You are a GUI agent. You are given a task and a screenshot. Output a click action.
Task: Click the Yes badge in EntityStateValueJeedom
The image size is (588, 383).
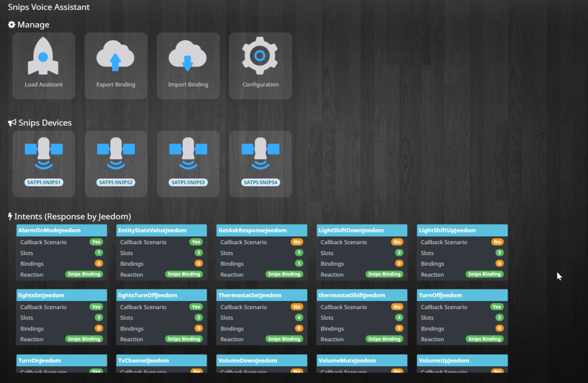coord(196,242)
